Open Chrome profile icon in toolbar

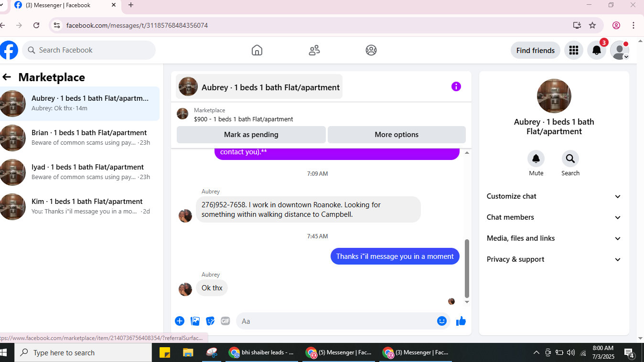(616, 25)
